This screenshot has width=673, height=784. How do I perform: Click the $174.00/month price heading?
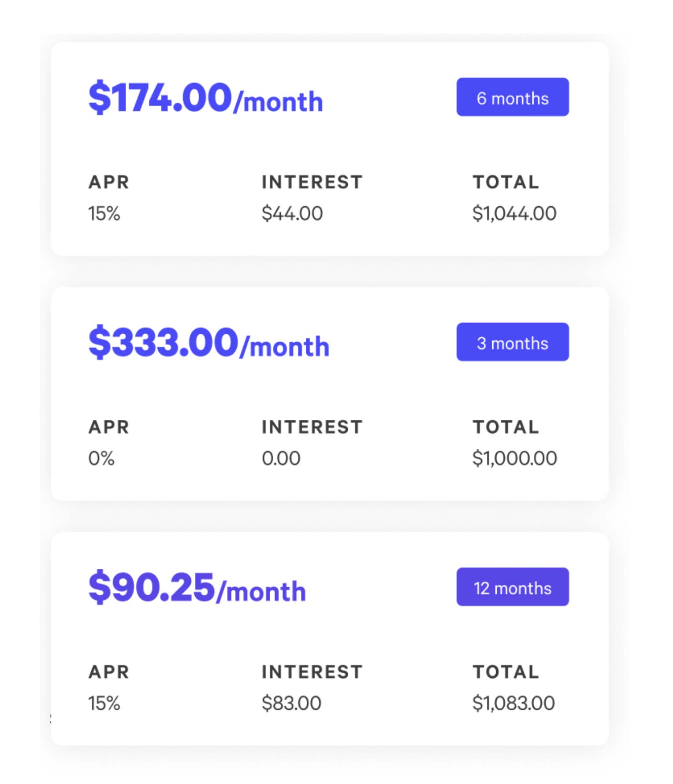point(205,98)
